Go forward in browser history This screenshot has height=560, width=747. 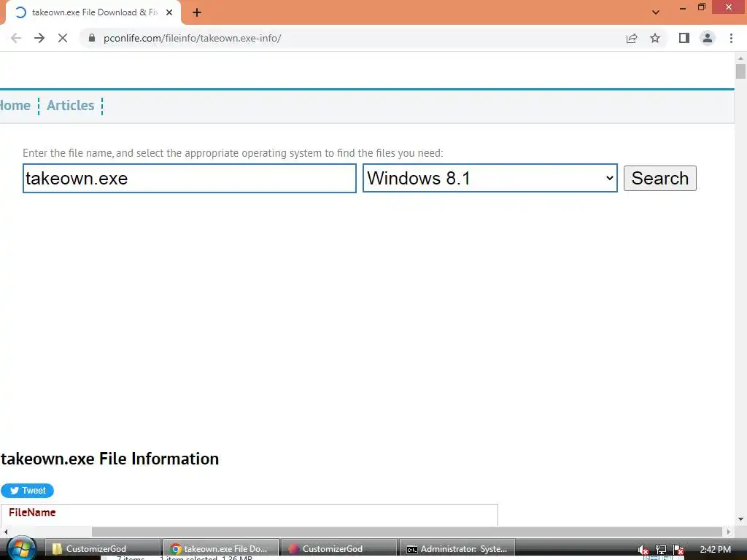(x=39, y=38)
